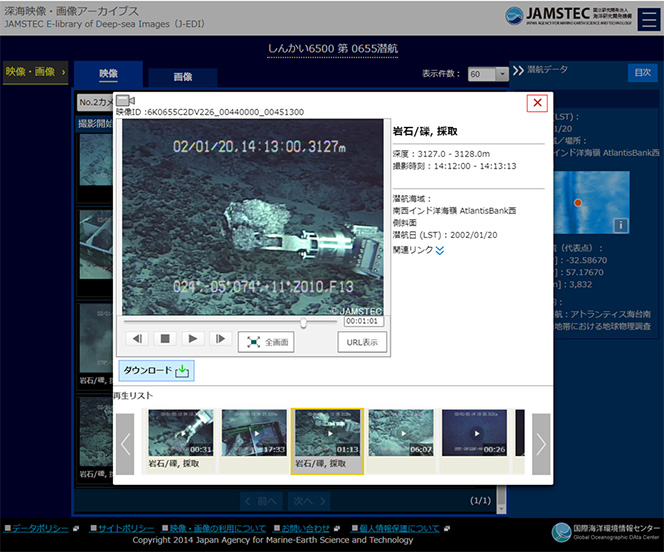Click the 深度：3127.0 - 3128.0m text
The image size is (664, 552).
click(x=441, y=154)
